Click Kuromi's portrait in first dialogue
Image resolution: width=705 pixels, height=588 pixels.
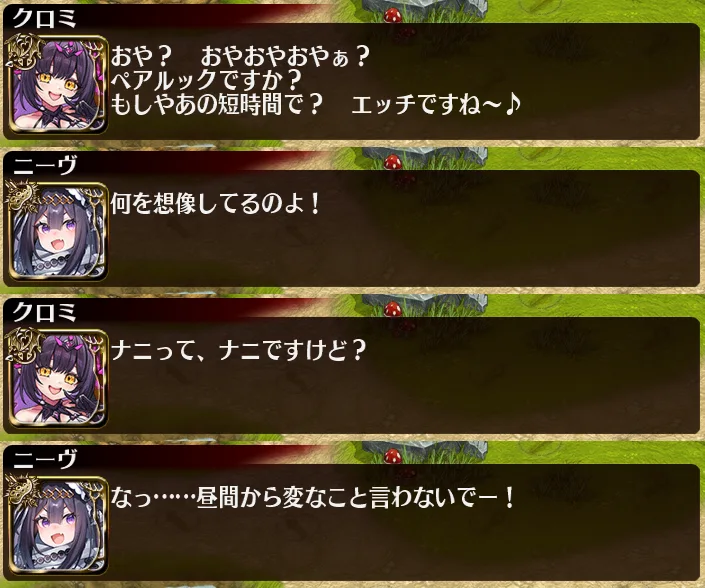pyautogui.click(x=58, y=85)
